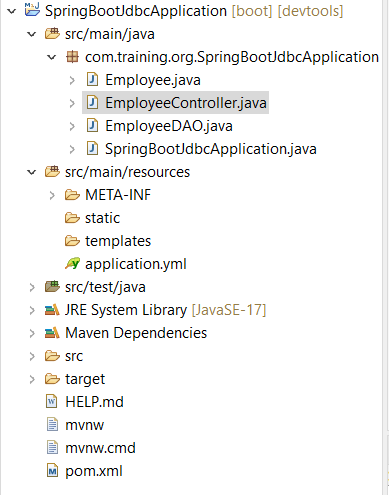The image size is (389, 495).
Task: Select the plain src folder name
Action: (x=74, y=356)
